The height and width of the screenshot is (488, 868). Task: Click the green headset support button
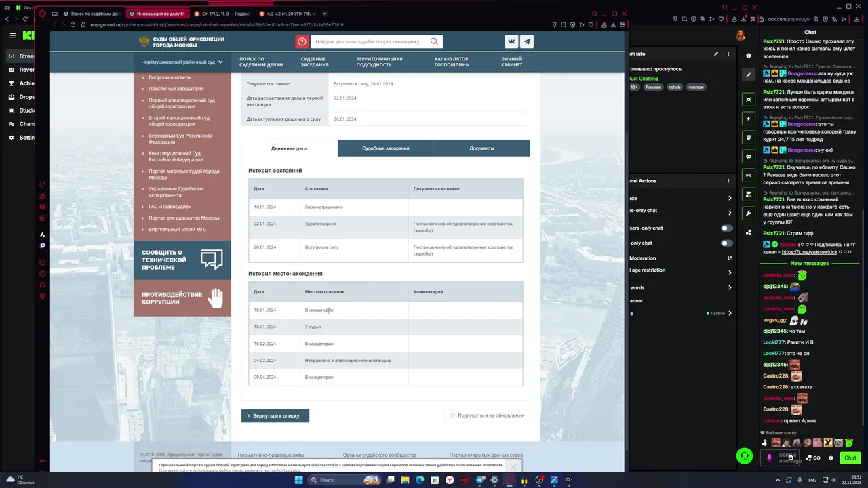coord(745,456)
